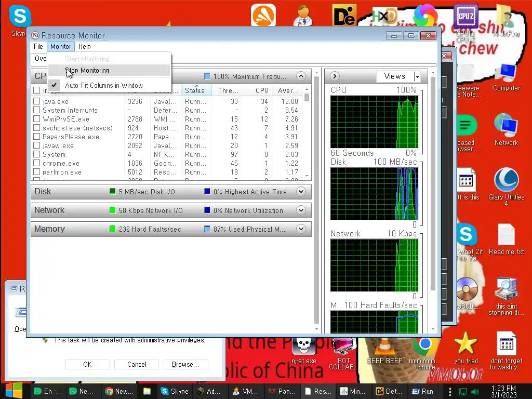Viewport: 532px width, 399px height.
Task: Click the Views button
Action: (x=395, y=76)
